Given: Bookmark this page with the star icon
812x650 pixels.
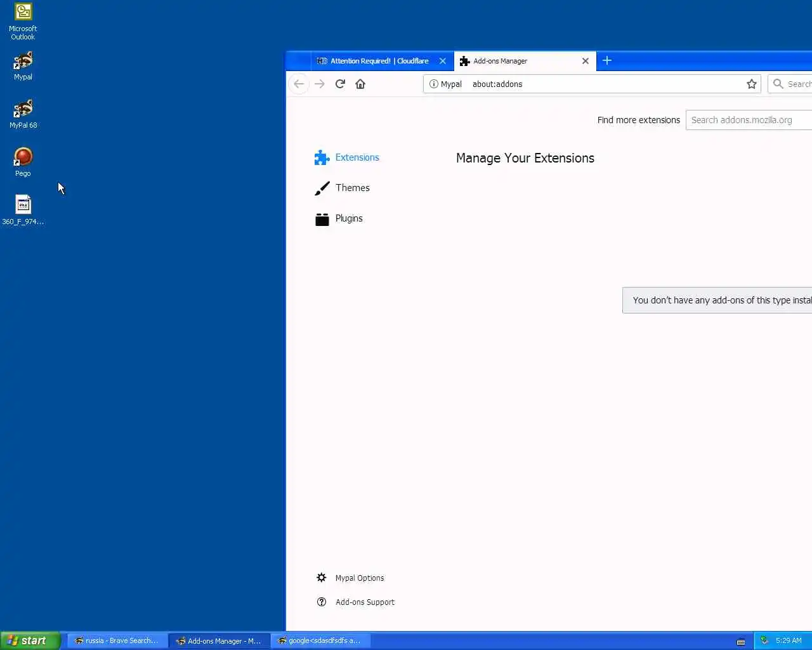Looking at the screenshot, I should (752, 84).
